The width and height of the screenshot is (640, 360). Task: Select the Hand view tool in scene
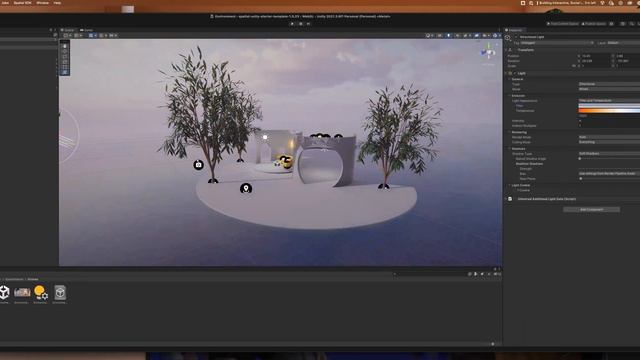64,46
